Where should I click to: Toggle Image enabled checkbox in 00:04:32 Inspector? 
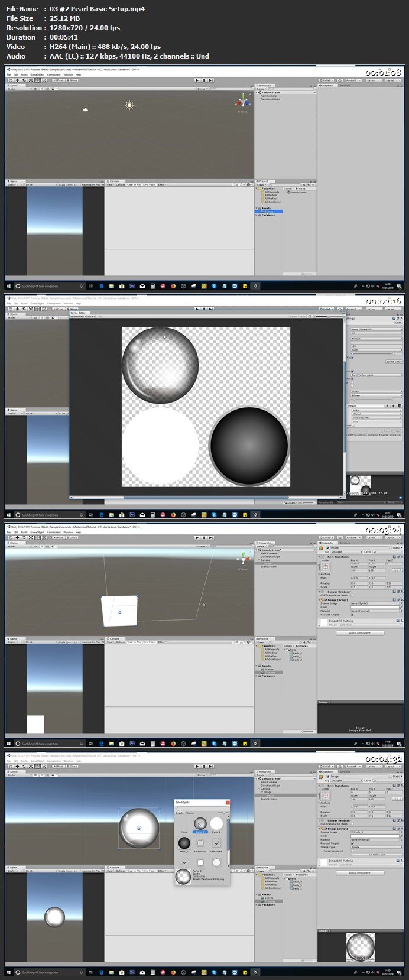(328, 777)
